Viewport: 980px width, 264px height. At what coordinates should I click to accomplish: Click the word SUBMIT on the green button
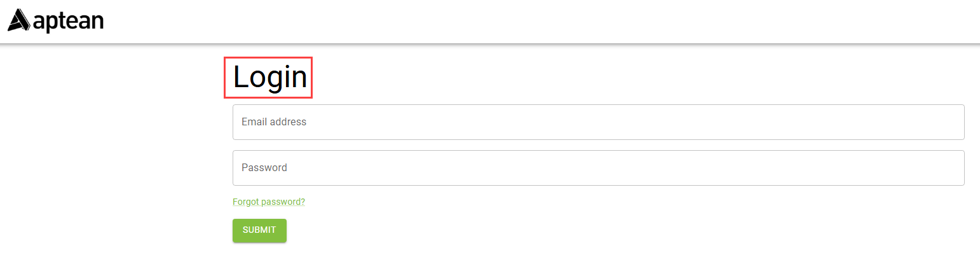pyautogui.click(x=259, y=230)
